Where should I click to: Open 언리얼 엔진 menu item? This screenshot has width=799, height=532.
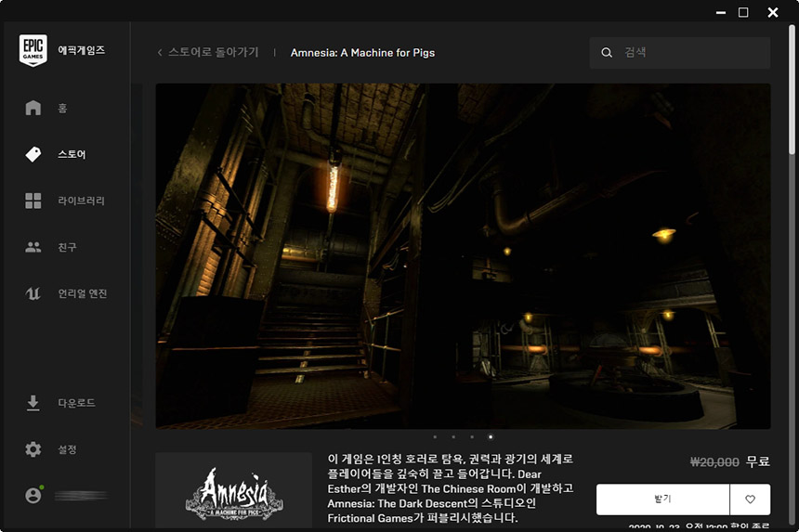[x=82, y=293]
